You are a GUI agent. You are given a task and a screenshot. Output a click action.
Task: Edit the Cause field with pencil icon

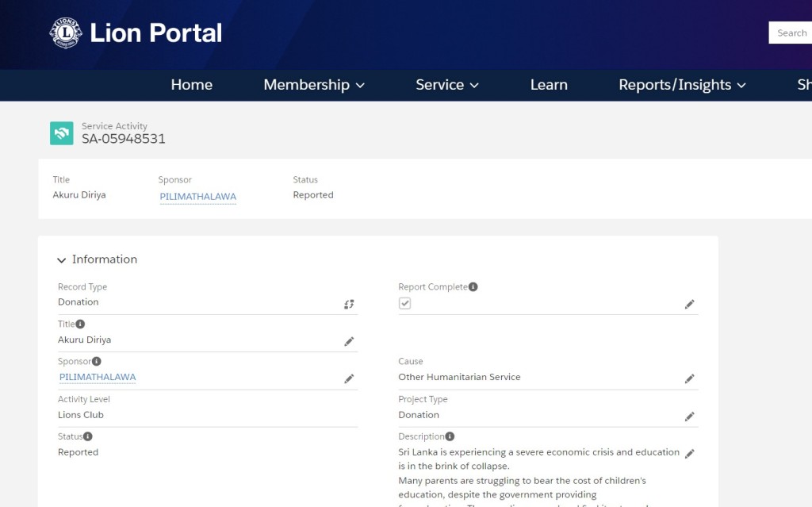coord(689,379)
